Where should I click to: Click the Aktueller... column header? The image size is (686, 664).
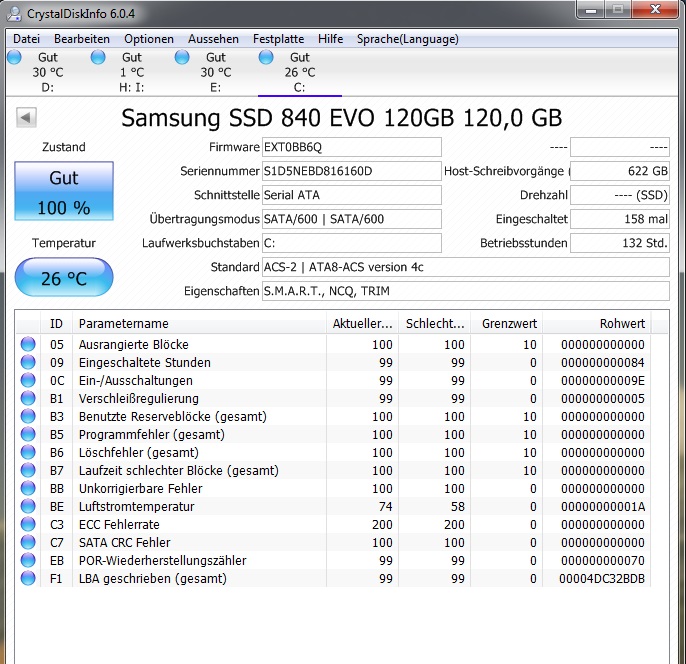[x=362, y=324]
